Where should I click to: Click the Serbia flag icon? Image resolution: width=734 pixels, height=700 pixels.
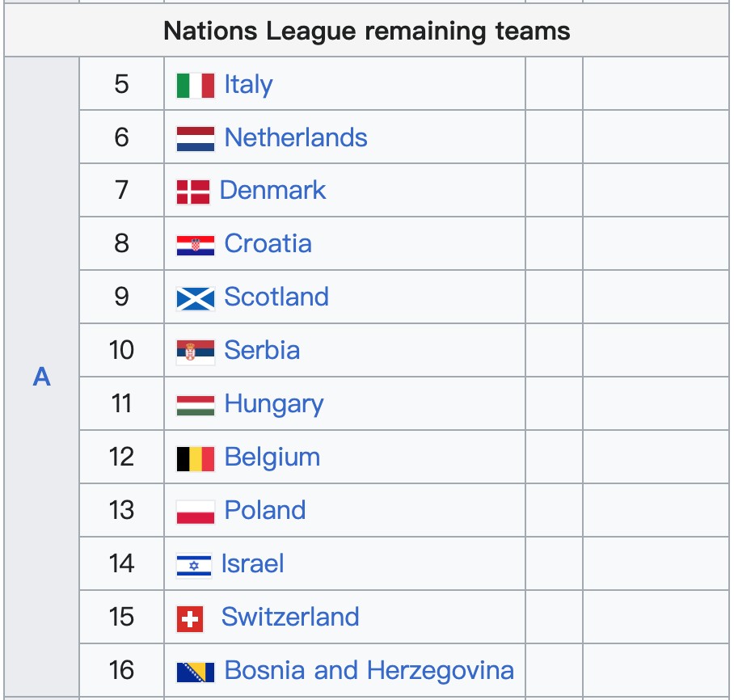(195, 352)
